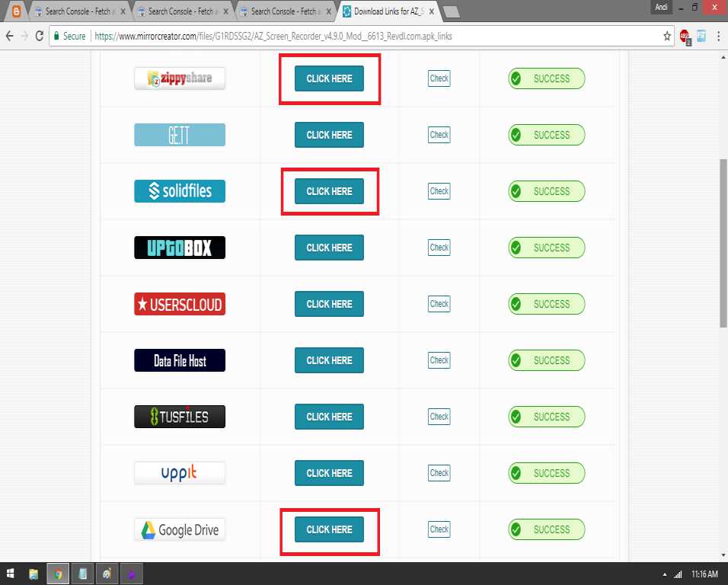Open the network signal tray icon
Image resolution: width=728 pixels, height=585 pixels.
coord(678,574)
